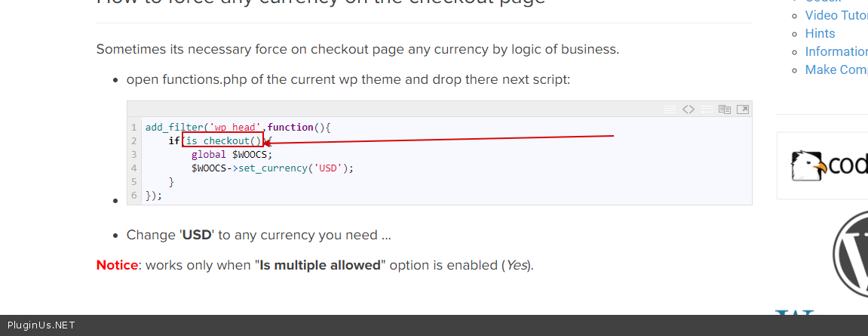Toggle plain code view with angle-brackets icon
Viewport: 868px width, 336px height.
tap(688, 109)
